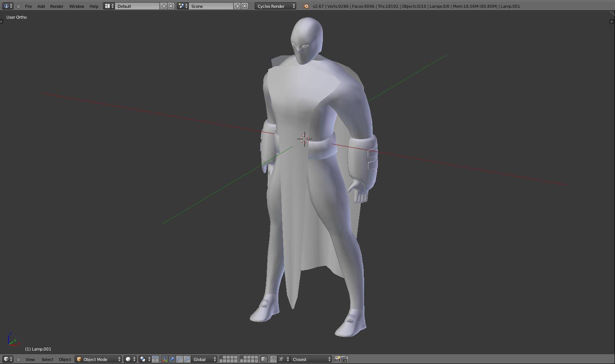
Task: Open the Cycles Render engine dropdown
Action: click(276, 6)
